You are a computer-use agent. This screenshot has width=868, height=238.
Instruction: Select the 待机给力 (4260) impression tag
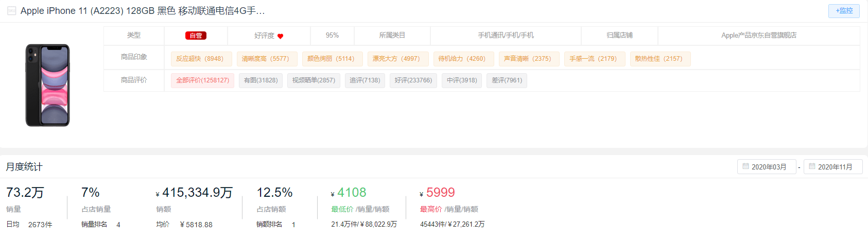(x=463, y=59)
